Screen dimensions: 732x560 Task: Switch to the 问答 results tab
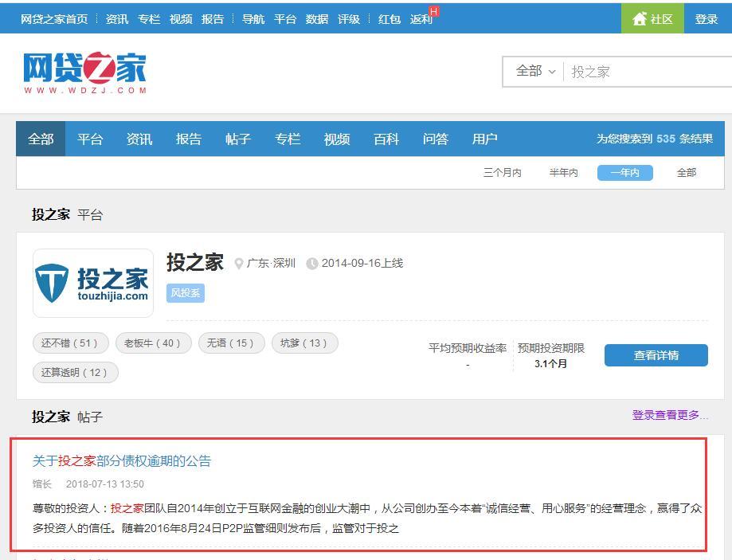(x=436, y=139)
